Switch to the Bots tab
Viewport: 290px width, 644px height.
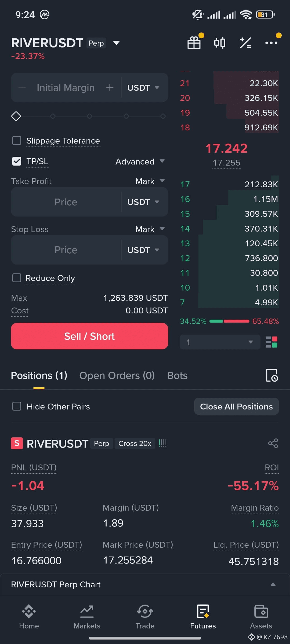pyautogui.click(x=177, y=375)
